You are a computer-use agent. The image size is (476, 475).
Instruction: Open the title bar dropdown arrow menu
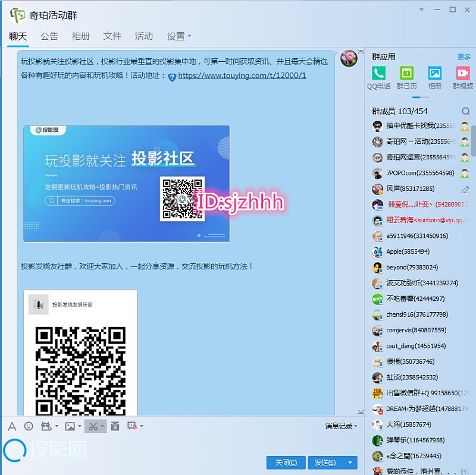tap(421, 10)
